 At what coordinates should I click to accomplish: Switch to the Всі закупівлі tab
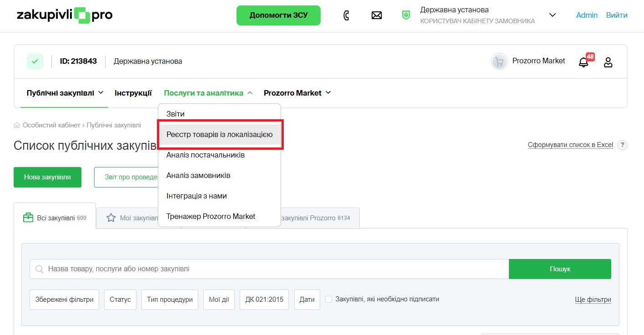click(x=55, y=218)
